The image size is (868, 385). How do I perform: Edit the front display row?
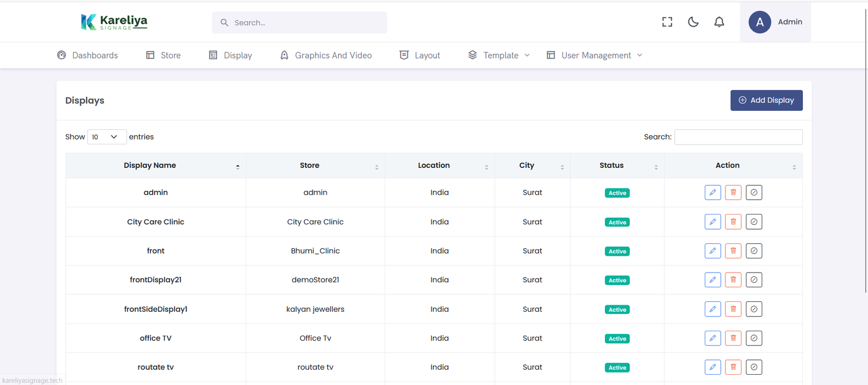[x=713, y=251]
